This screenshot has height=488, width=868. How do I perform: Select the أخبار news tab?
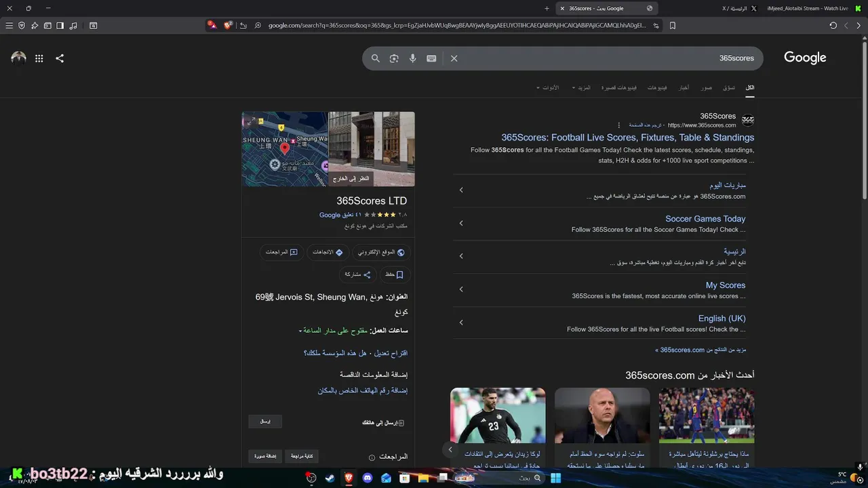click(x=684, y=87)
